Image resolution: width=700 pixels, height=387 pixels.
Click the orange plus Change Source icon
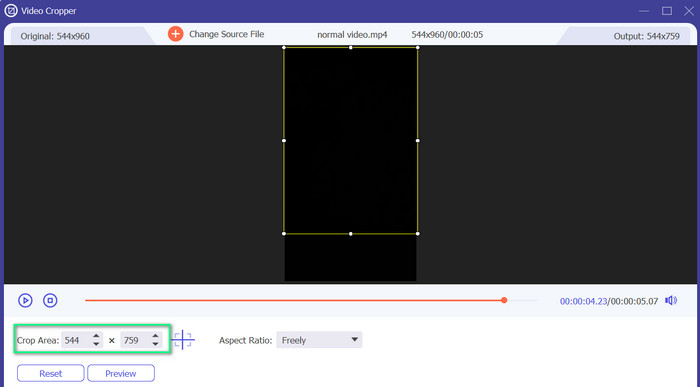[175, 34]
